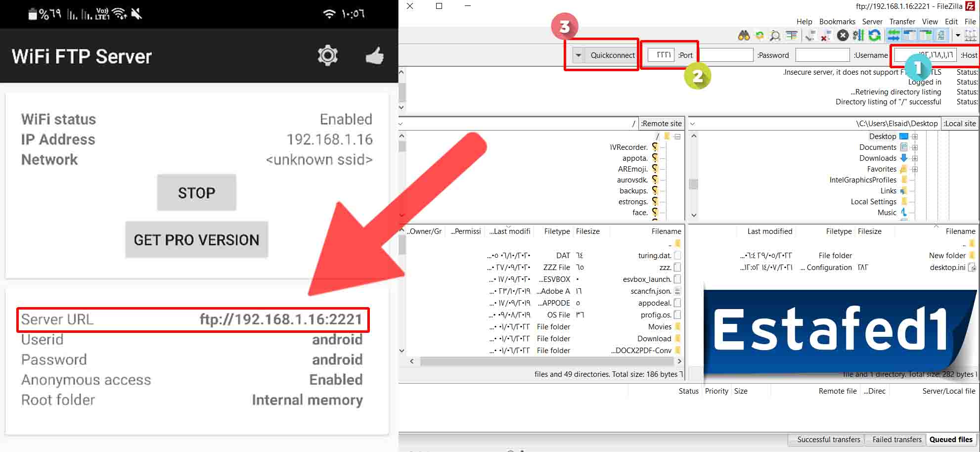Screen dimensions: 980x452
Task: Click the refresh file lists icon
Action: click(x=875, y=35)
